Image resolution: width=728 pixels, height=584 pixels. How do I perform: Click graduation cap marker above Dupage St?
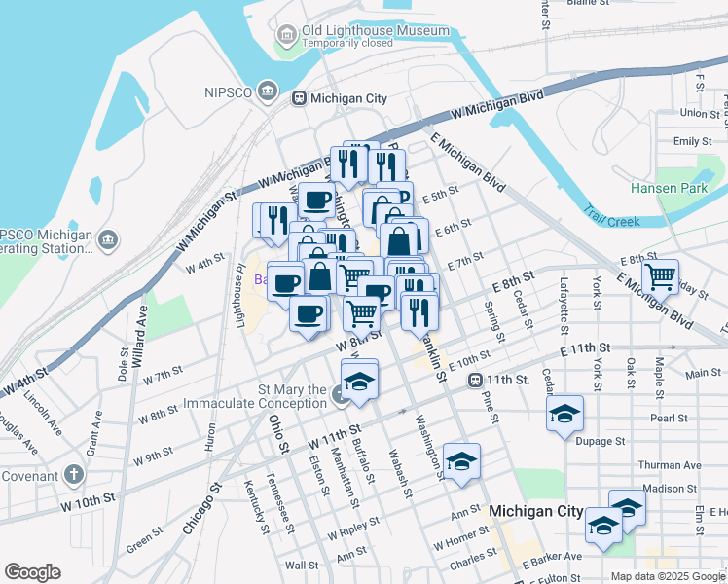click(x=564, y=417)
